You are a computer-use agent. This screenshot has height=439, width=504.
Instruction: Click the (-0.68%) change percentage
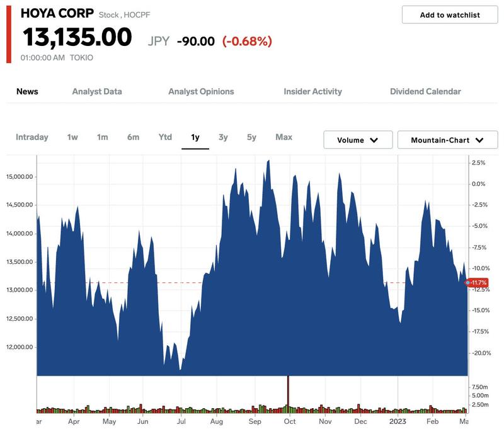tap(247, 42)
